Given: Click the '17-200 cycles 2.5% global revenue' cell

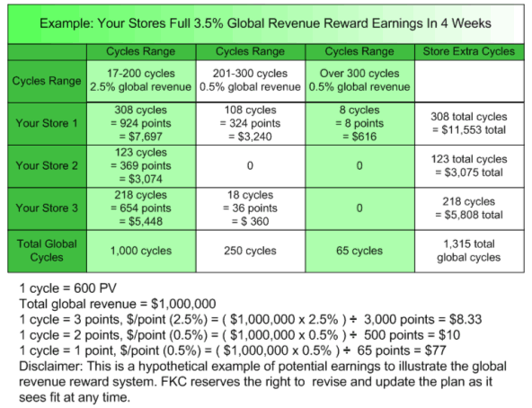Looking at the screenshot, I should pyautogui.click(x=141, y=81).
